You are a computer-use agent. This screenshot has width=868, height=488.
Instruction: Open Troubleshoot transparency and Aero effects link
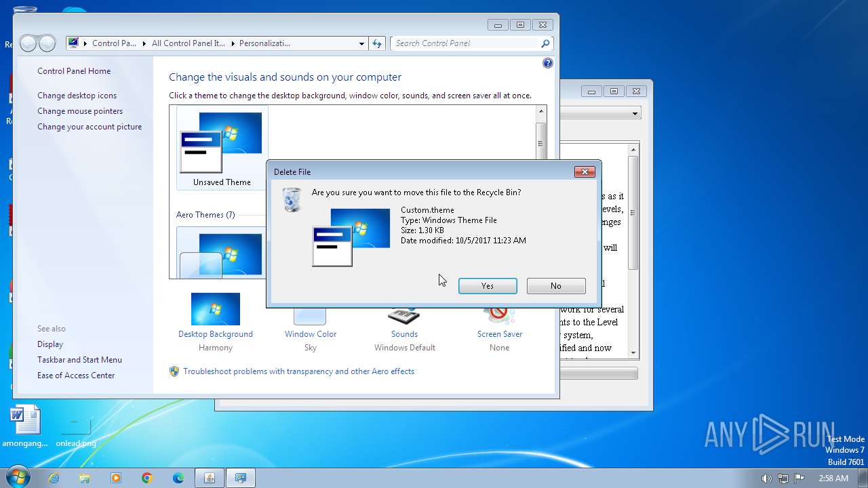pyautogui.click(x=298, y=371)
